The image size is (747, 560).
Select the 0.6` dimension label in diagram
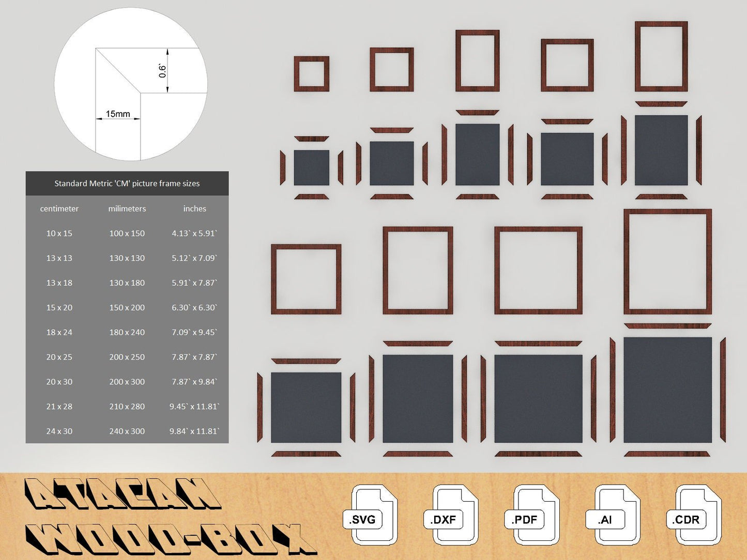tap(163, 71)
